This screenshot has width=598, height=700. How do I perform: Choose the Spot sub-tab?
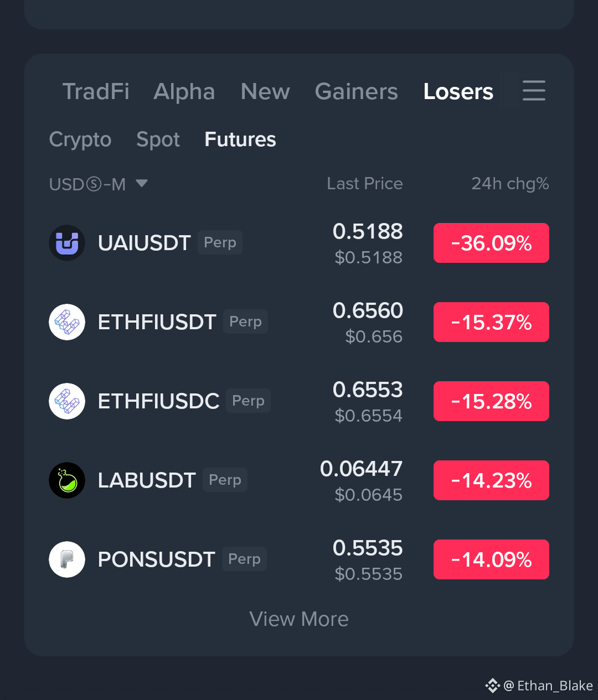pos(158,139)
